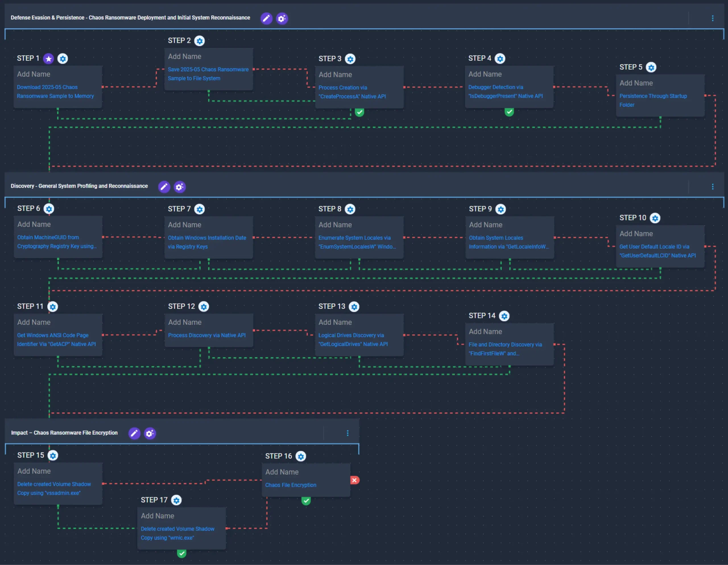This screenshot has width=728, height=565.
Task: Open the gear settings for STEP 2
Action: coord(200,41)
